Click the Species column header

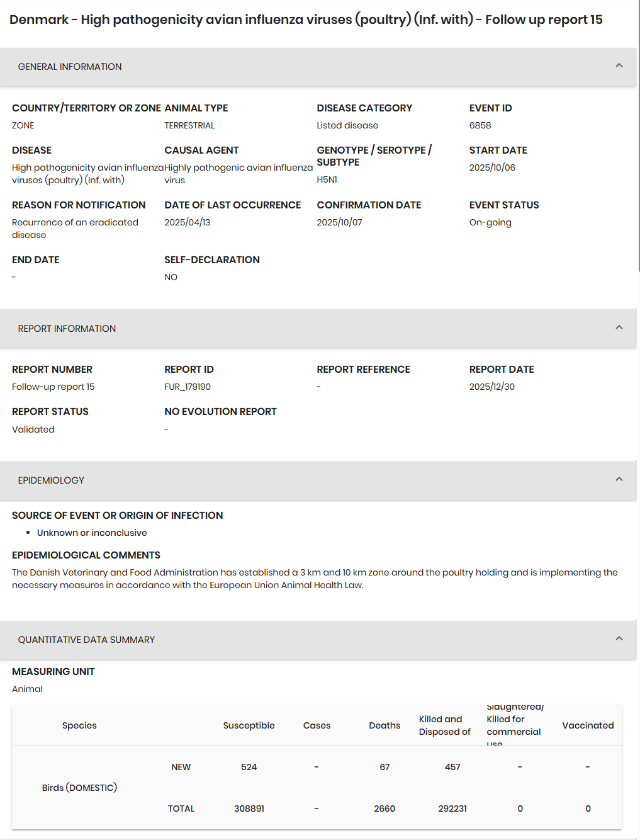[79, 725]
